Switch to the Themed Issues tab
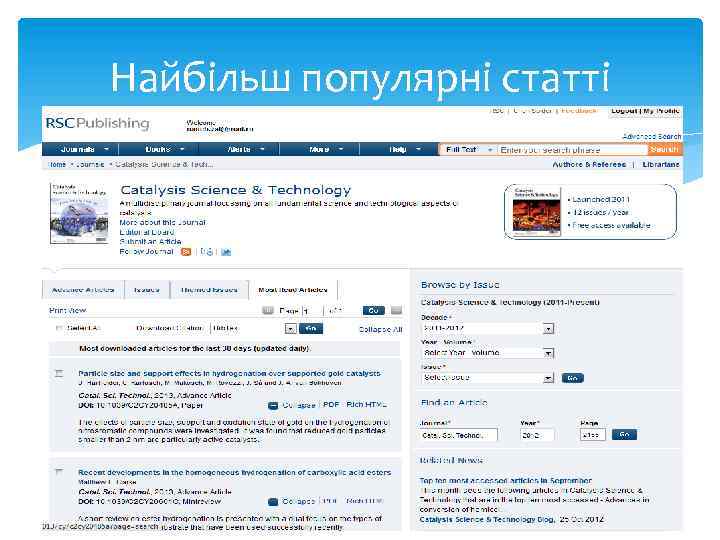 (209, 290)
